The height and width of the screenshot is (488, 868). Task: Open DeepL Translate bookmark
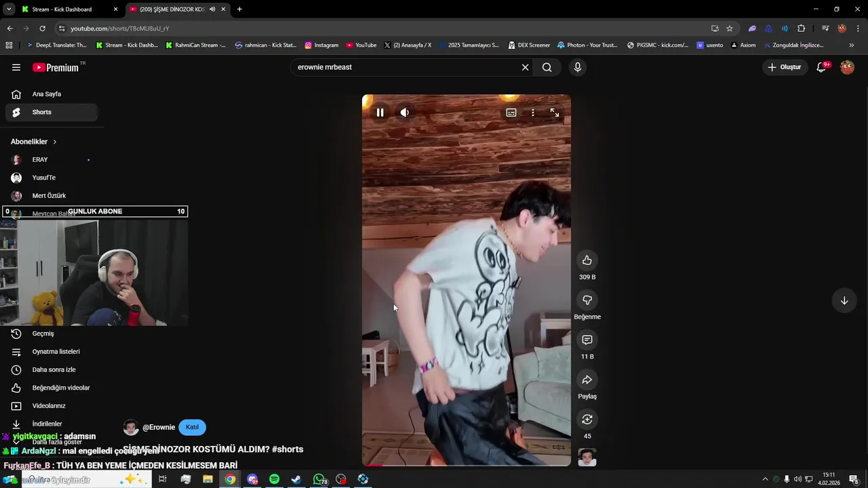point(56,45)
